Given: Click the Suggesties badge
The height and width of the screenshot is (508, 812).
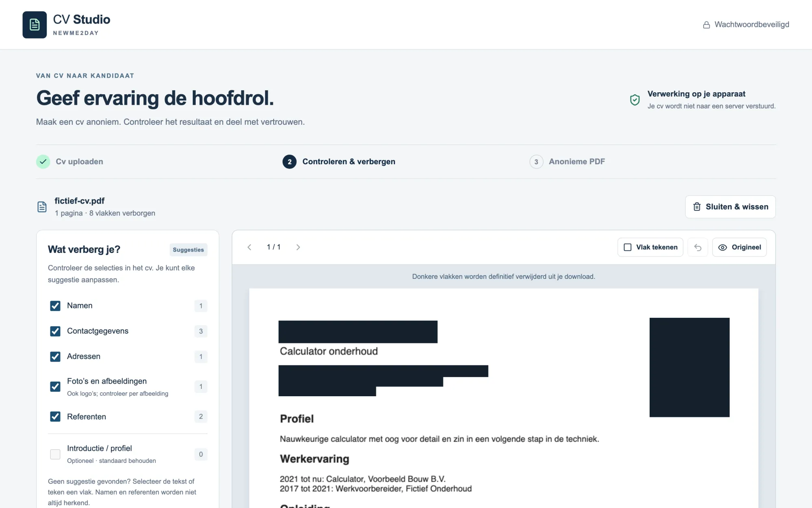Looking at the screenshot, I should [188, 250].
